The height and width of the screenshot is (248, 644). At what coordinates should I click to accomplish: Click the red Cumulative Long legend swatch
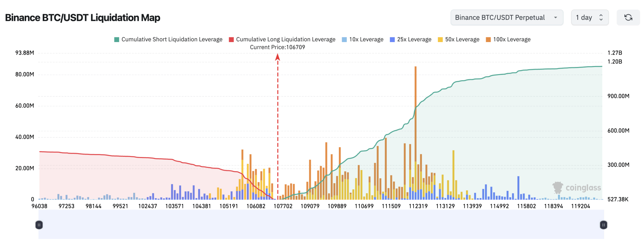(231, 40)
